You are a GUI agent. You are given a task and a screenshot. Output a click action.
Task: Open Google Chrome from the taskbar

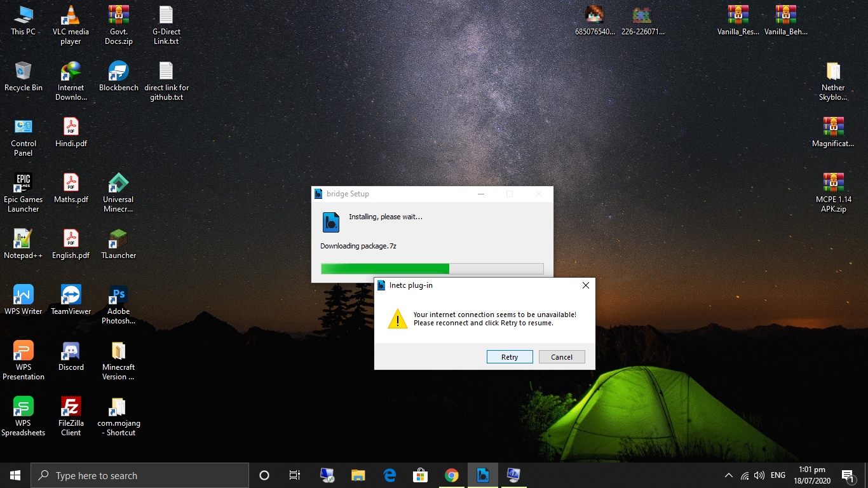point(451,475)
